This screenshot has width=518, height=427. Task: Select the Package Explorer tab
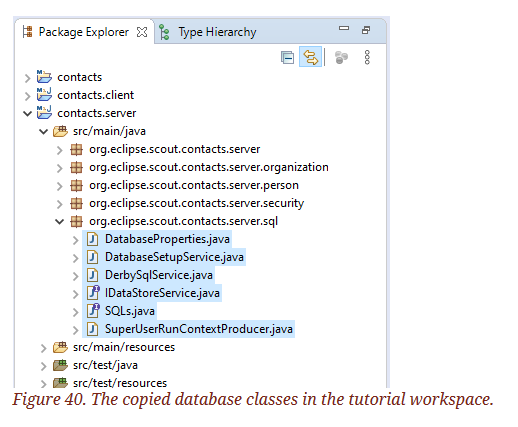point(84,32)
